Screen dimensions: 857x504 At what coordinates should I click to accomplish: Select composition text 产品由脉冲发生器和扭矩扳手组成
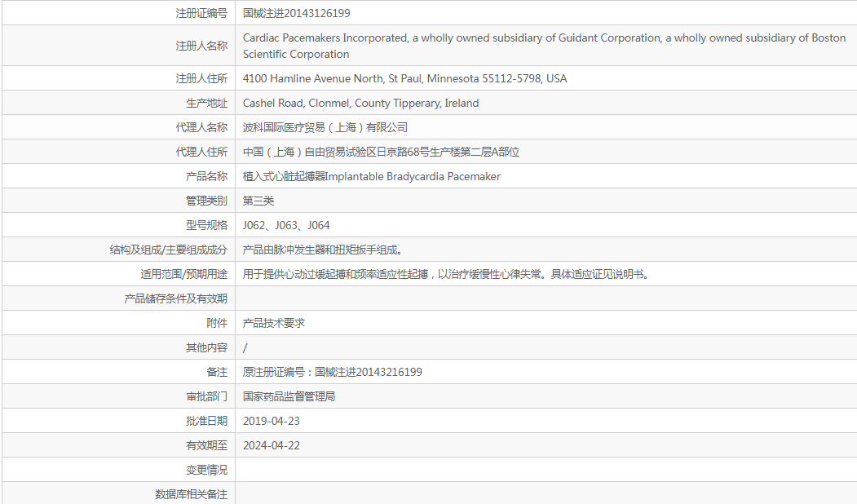pos(322,250)
